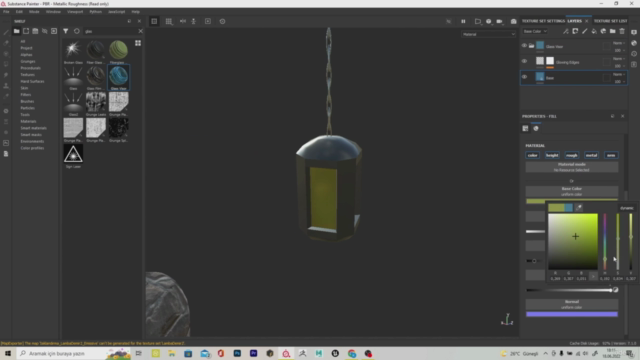Viewport: 640px width, 360px height.
Task: Hide the Glass Visor layer
Action: point(524,46)
